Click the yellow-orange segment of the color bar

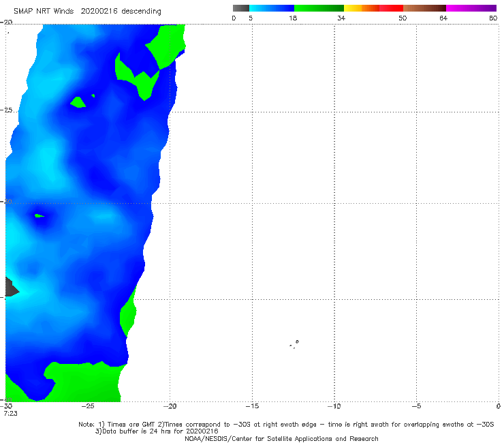pos(361,8)
